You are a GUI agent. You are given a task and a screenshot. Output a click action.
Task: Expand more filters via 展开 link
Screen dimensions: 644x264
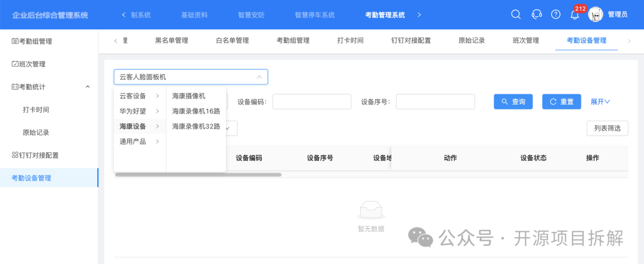coord(600,102)
